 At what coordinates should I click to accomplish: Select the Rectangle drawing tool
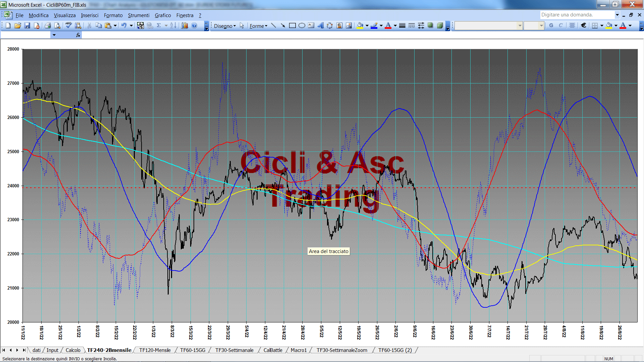292,25
